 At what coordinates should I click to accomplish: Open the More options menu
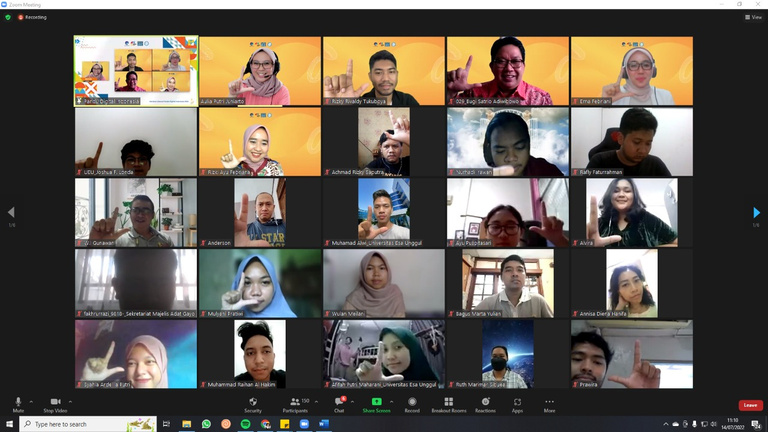[549, 404]
